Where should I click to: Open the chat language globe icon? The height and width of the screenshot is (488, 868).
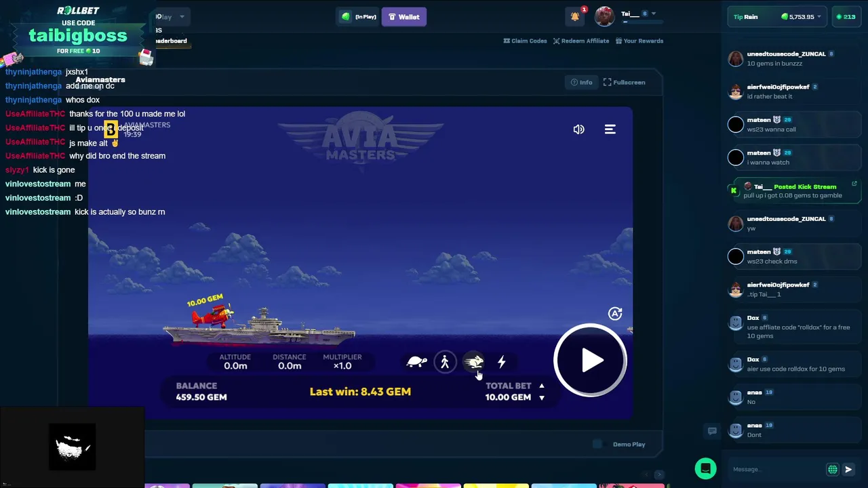832,469
